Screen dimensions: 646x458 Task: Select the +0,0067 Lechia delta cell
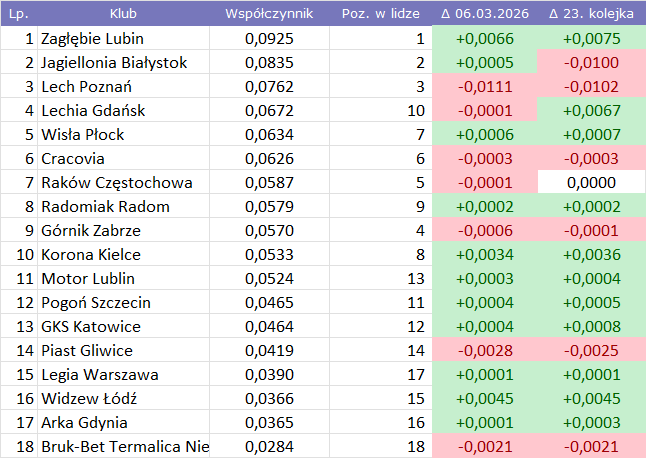pyautogui.click(x=591, y=111)
